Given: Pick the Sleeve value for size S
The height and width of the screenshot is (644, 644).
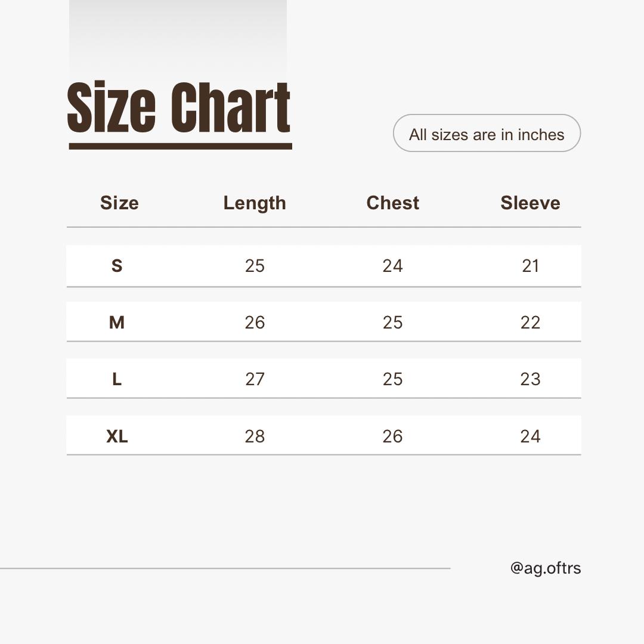Looking at the screenshot, I should (x=530, y=266).
